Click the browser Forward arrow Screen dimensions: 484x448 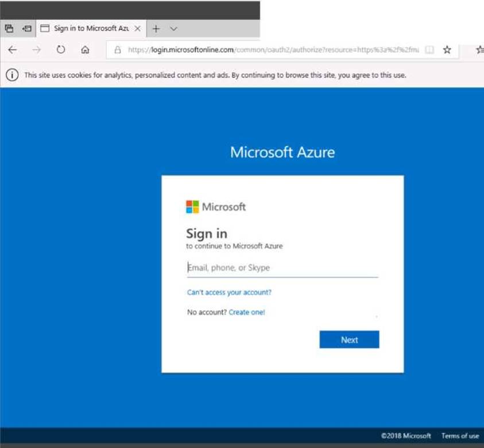pos(36,50)
